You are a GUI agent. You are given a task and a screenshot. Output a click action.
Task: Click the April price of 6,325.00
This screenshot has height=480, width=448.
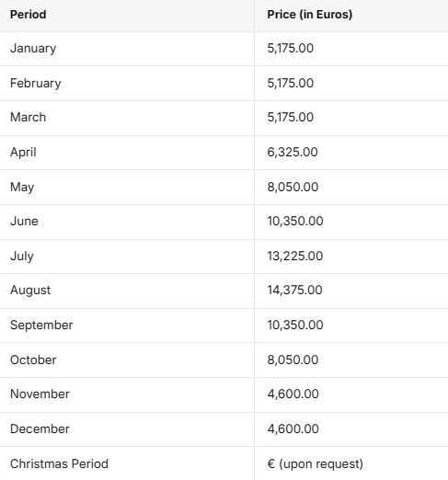point(293,152)
